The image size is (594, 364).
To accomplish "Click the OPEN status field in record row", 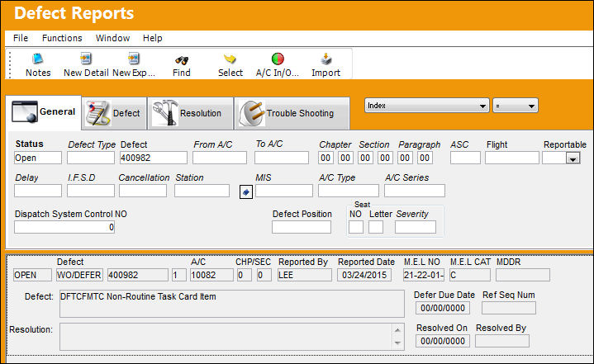I will pyautogui.click(x=32, y=275).
